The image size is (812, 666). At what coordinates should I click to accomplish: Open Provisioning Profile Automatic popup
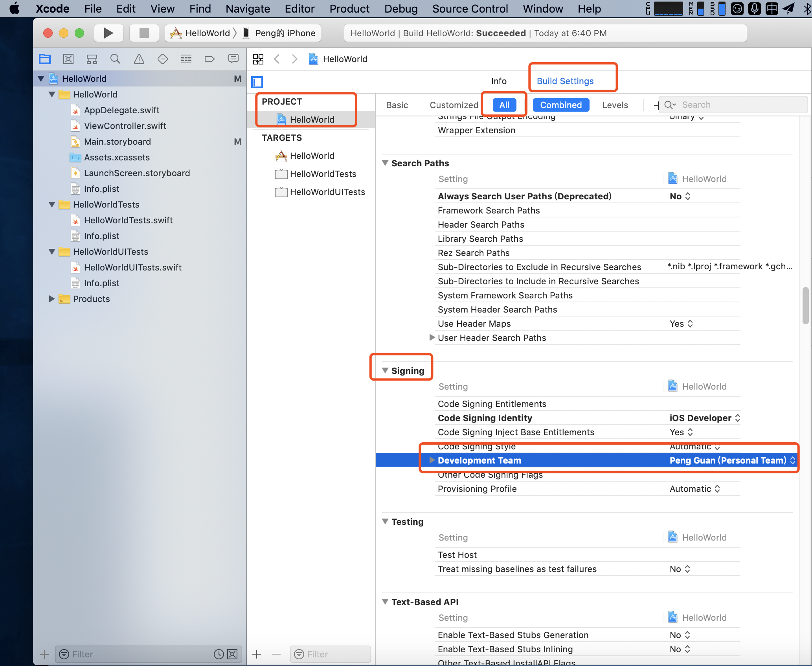695,489
